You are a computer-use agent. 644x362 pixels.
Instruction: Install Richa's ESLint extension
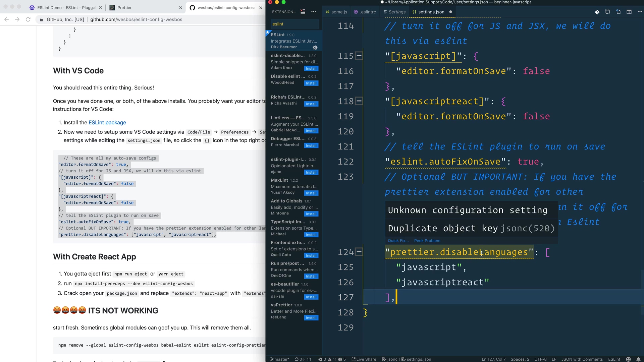coord(311,104)
